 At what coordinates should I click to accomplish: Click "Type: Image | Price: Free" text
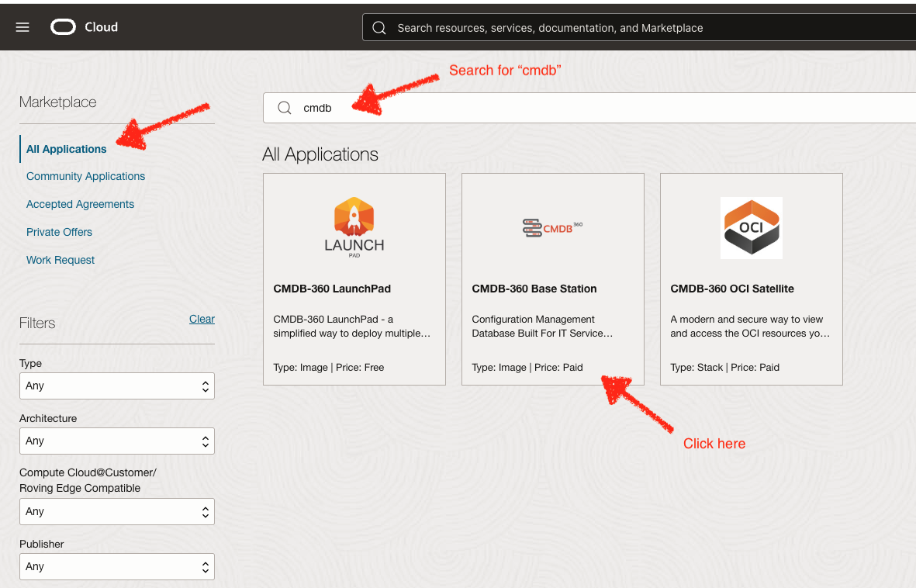click(x=329, y=368)
